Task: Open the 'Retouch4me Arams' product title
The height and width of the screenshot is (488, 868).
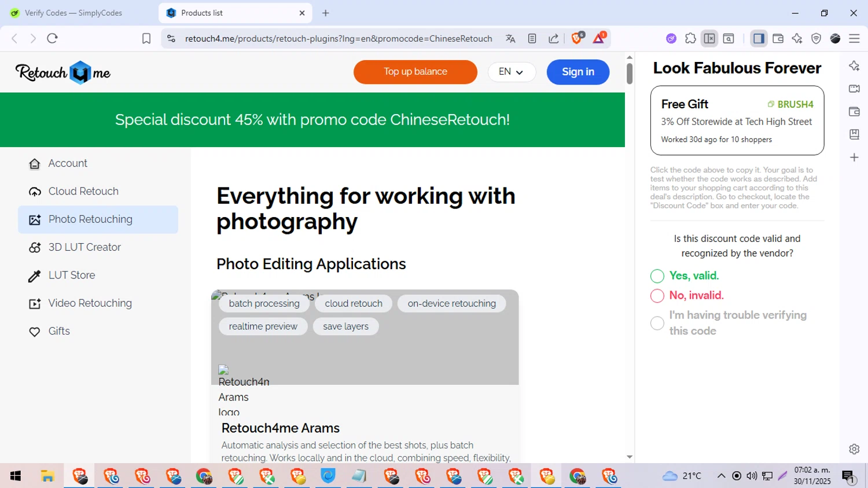Action: point(281,428)
